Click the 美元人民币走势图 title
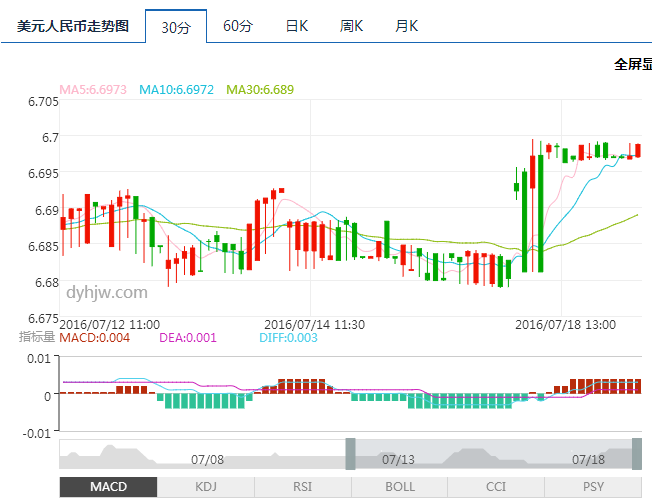The width and height of the screenshot is (652, 502). coord(73,26)
